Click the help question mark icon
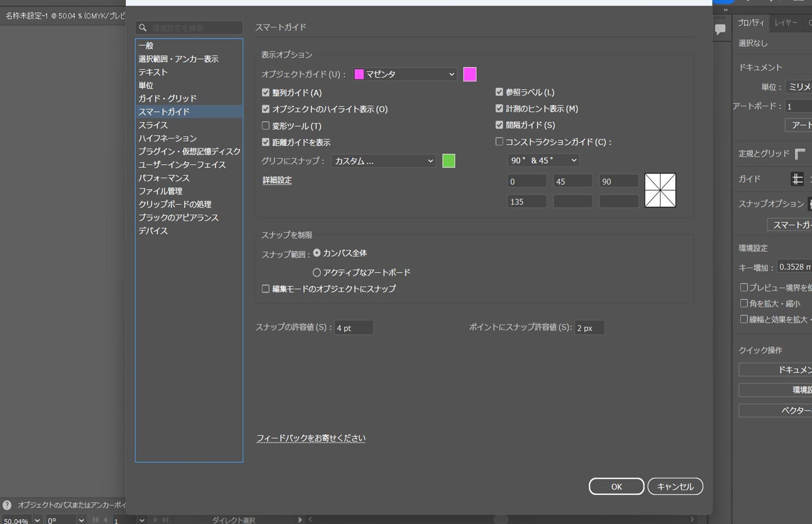Image resolution: width=812 pixels, height=524 pixels. tap(7, 505)
